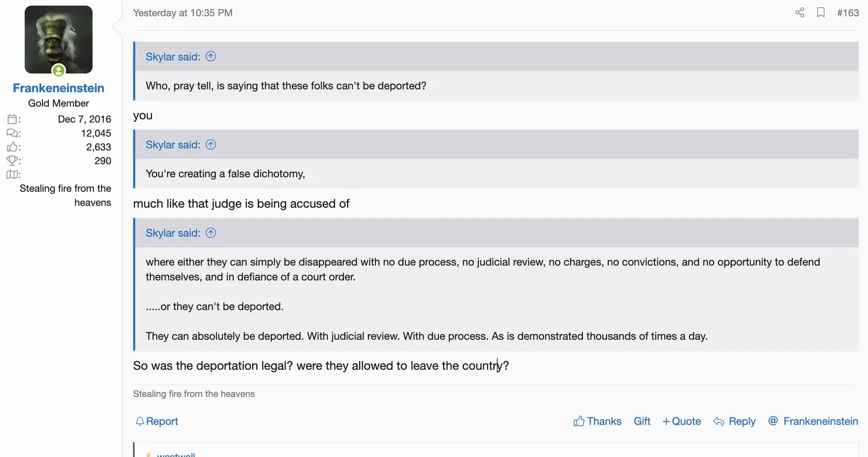This screenshot has width=868, height=457.
Task: Report this post
Action: (x=157, y=421)
